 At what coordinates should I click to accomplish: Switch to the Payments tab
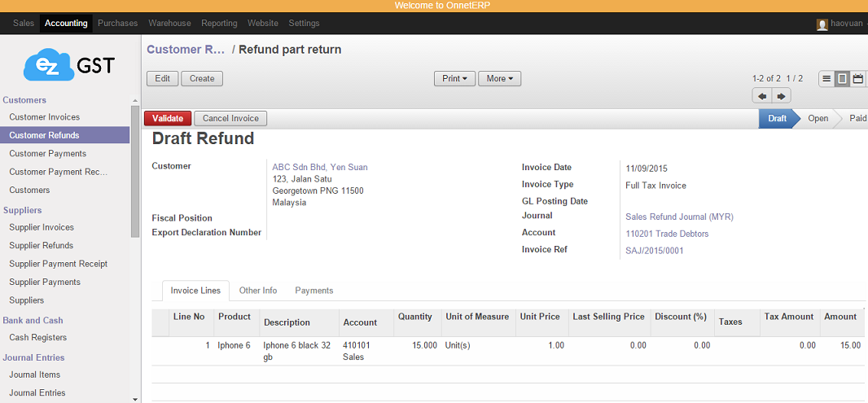[313, 291]
